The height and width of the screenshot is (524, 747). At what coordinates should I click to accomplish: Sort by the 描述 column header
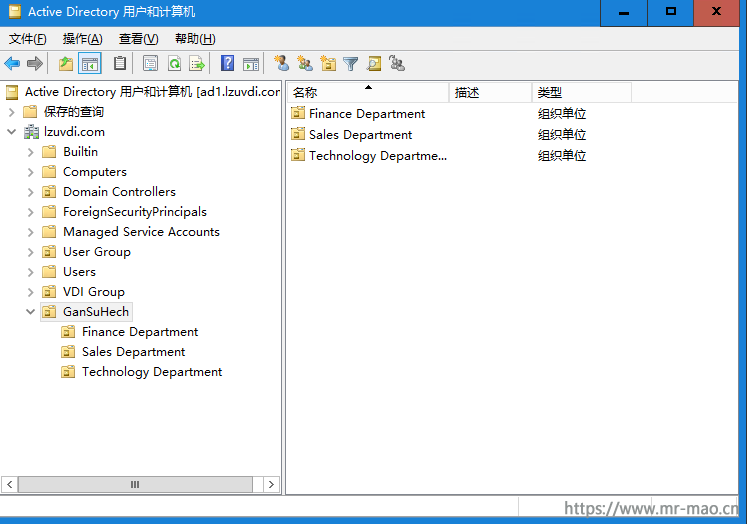tap(490, 92)
